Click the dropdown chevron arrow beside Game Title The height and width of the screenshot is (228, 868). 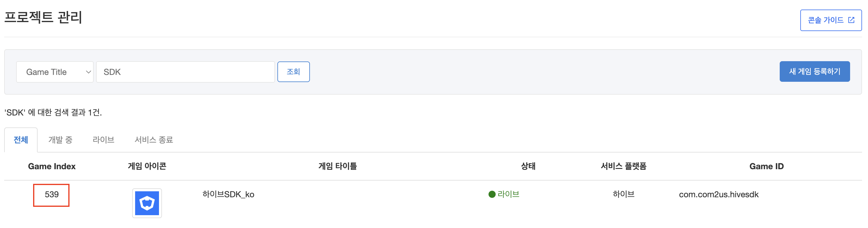(88, 72)
